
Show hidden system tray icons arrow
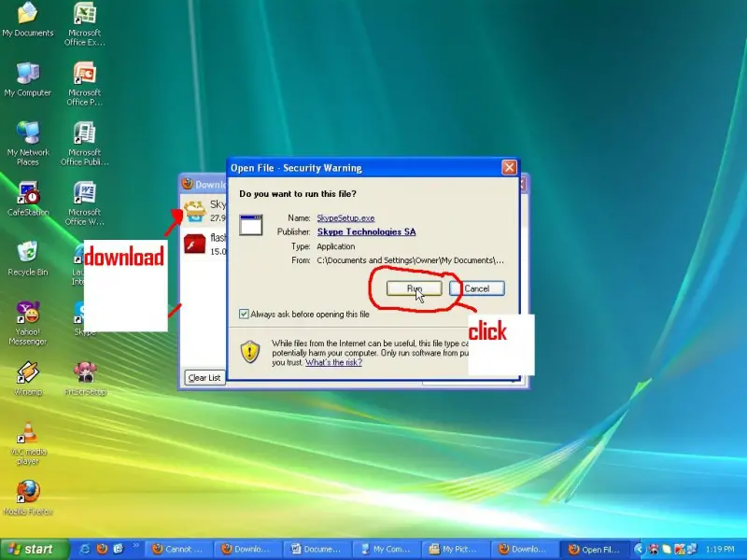click(x=639, y=549)
